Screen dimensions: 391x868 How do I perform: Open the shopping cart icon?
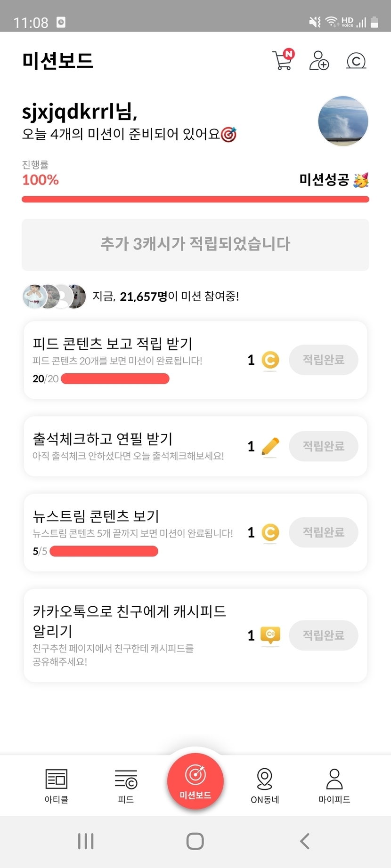(x=283, y=60)
